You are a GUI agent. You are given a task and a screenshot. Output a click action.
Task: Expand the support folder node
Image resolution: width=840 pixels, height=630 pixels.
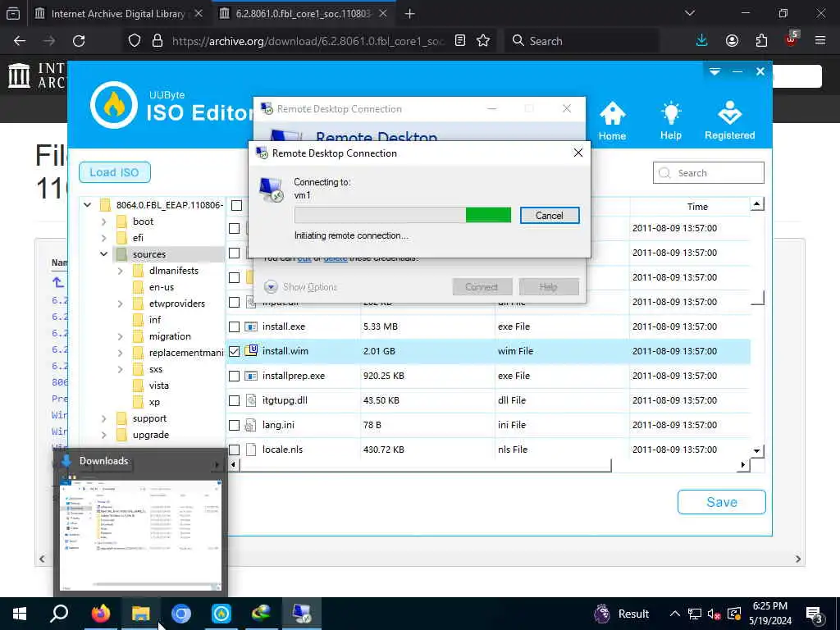coord(104,418)
